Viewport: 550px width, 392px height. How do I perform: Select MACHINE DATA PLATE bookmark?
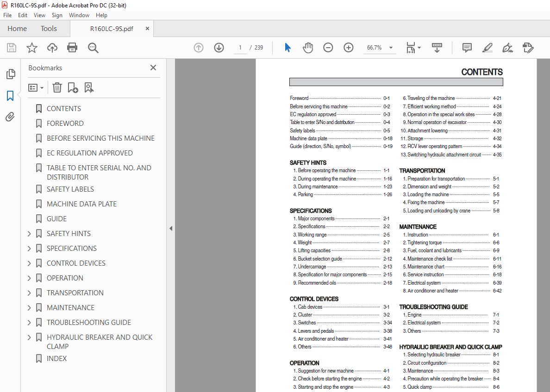coord(82,204)
